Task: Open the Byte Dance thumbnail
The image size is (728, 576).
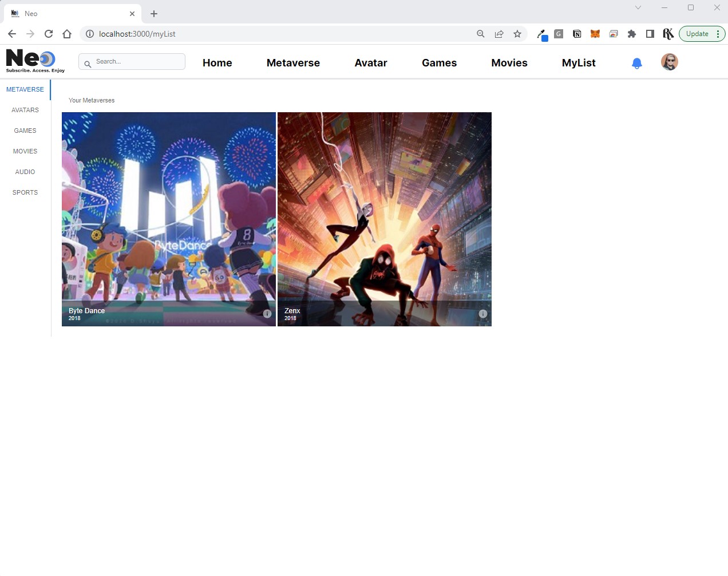Action: [169, 219]
